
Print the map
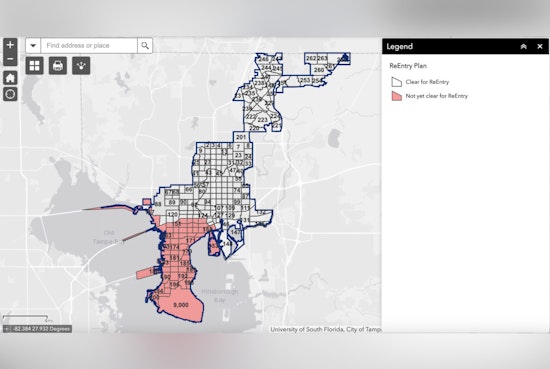(58, 66)
